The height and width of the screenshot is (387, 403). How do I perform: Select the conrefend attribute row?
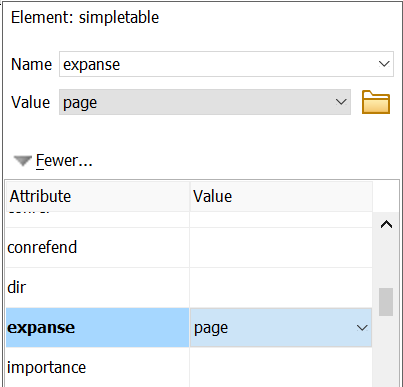pos(189,248)
